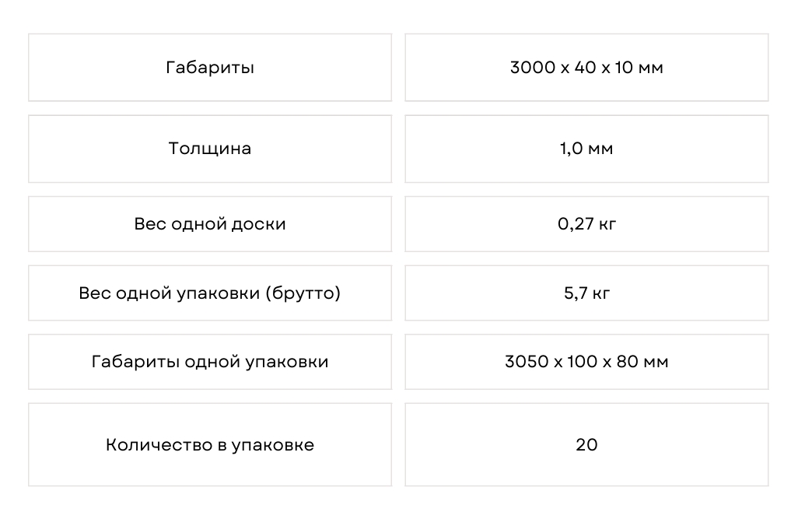Click the Толщина label cell
This screenshot has height=526, width=812.
[x=210, y=149]
